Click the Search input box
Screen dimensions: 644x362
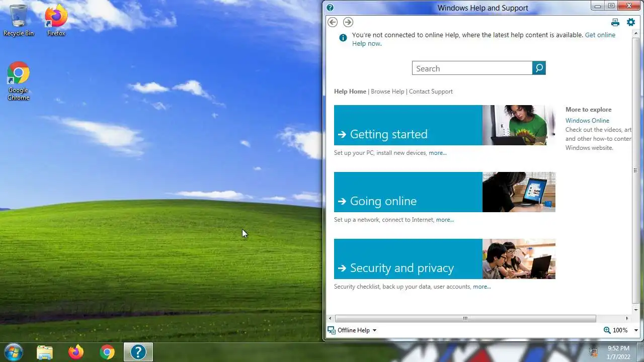point(472,68)
